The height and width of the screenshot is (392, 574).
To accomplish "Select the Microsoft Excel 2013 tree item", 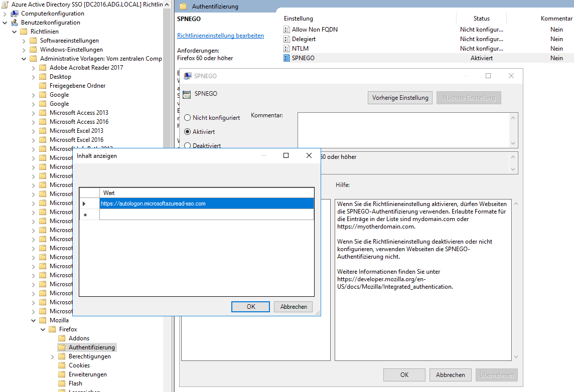I will click(76, 130).
